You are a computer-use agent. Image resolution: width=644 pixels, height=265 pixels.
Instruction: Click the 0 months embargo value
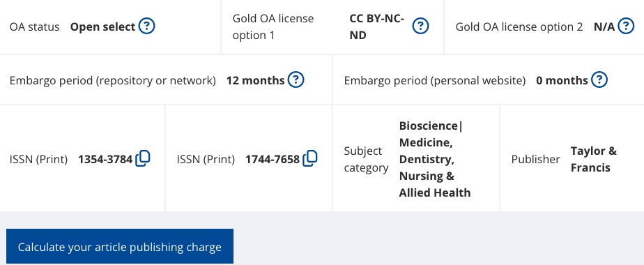(x=562, y=80)
